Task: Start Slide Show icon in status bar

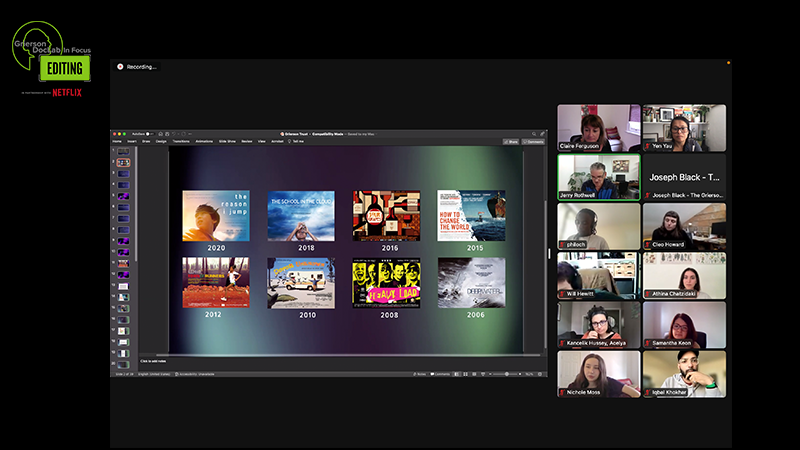Action: point(483,374)
